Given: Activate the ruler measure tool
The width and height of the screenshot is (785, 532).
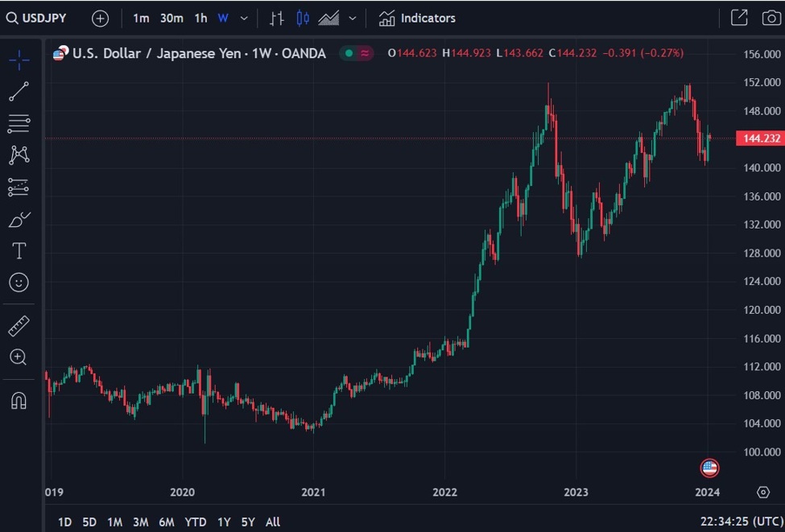Looking at the screenshot, I should (19, 326).
